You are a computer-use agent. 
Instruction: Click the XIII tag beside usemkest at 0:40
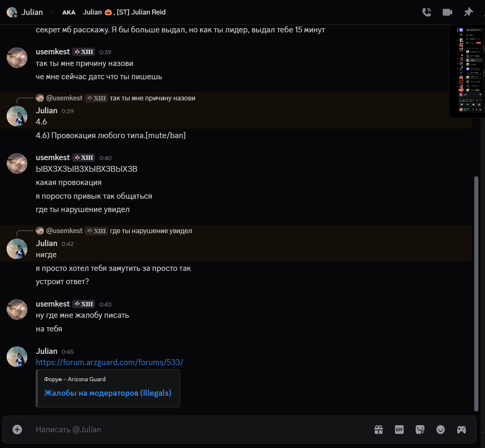pyautogui.click(x=84, y=158)
